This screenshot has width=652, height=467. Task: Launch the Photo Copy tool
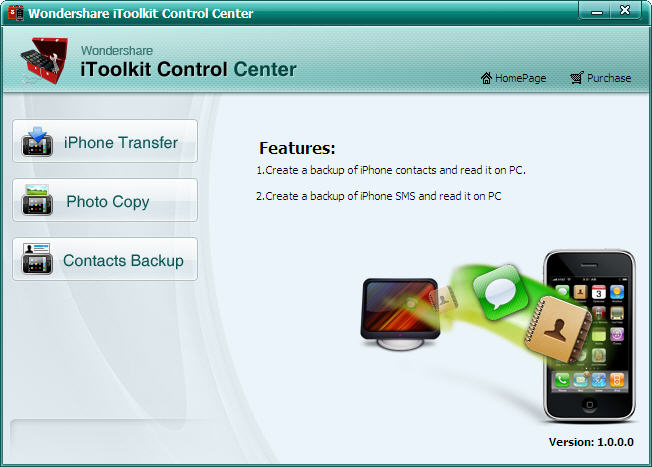click(x=105, y=200)
